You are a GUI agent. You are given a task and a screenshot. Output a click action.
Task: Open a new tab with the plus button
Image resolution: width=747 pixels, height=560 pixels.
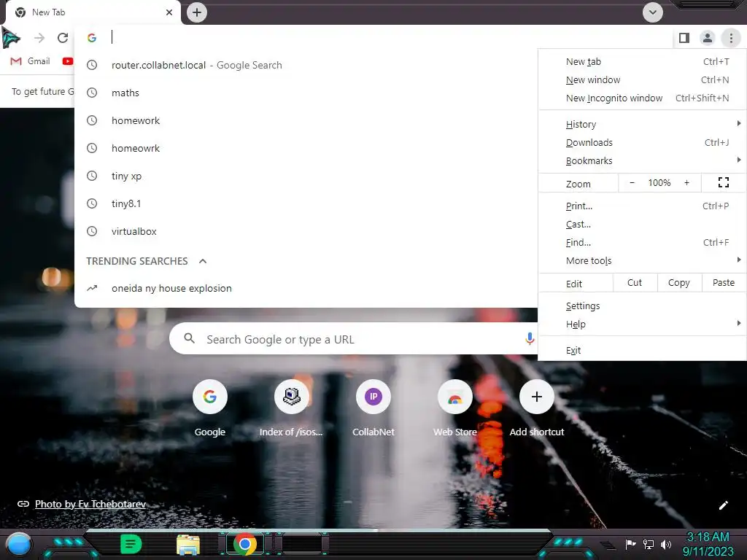197,12
